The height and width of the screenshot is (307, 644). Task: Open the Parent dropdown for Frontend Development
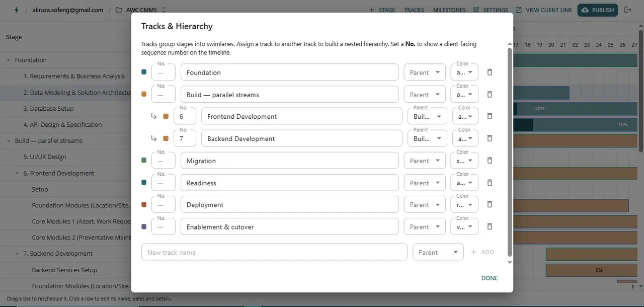(x=427, y=116)
